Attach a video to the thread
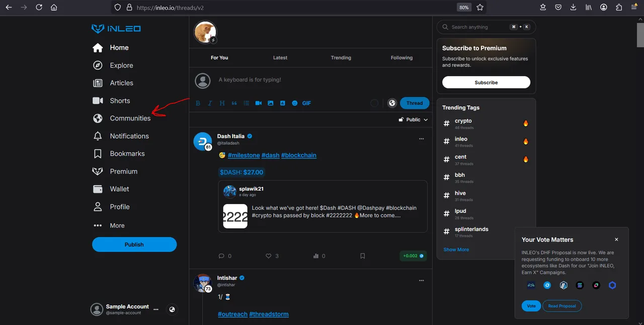 [259, 103]
